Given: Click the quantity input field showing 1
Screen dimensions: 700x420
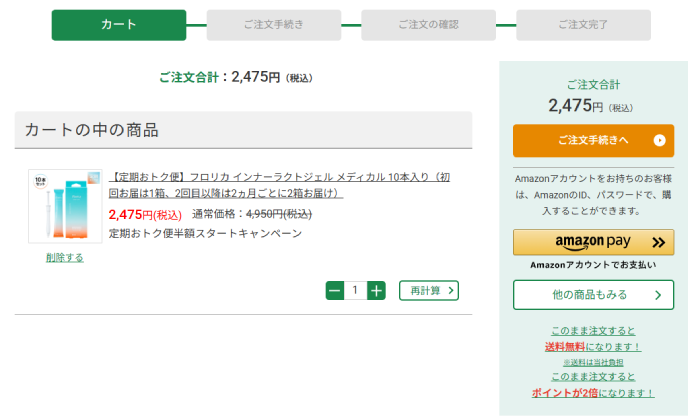Looking at the screenshot, I should click(x=355, y=291).
